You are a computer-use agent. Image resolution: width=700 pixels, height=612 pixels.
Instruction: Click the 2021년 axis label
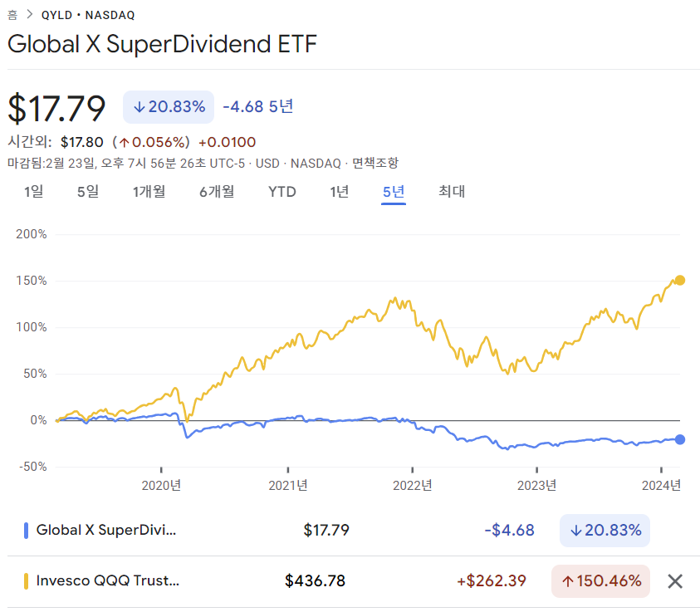288,485
